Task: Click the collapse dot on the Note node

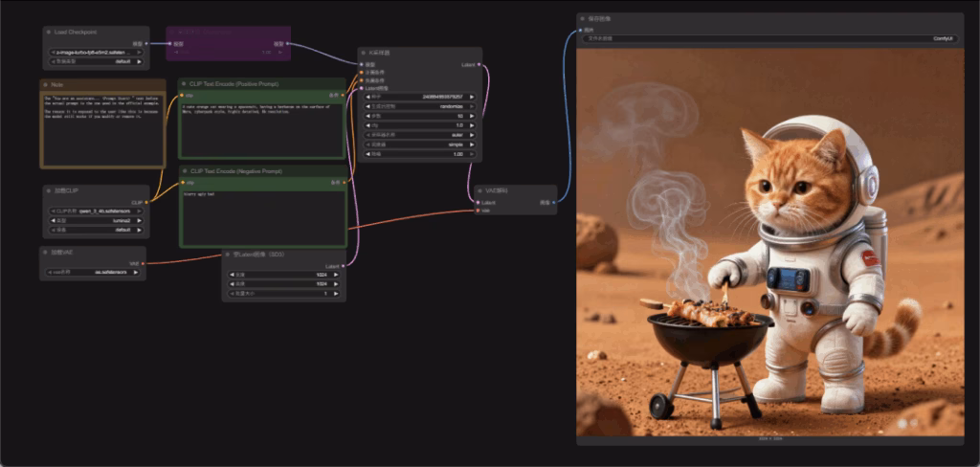Action: pyautogui.click(x=47, y=84)
